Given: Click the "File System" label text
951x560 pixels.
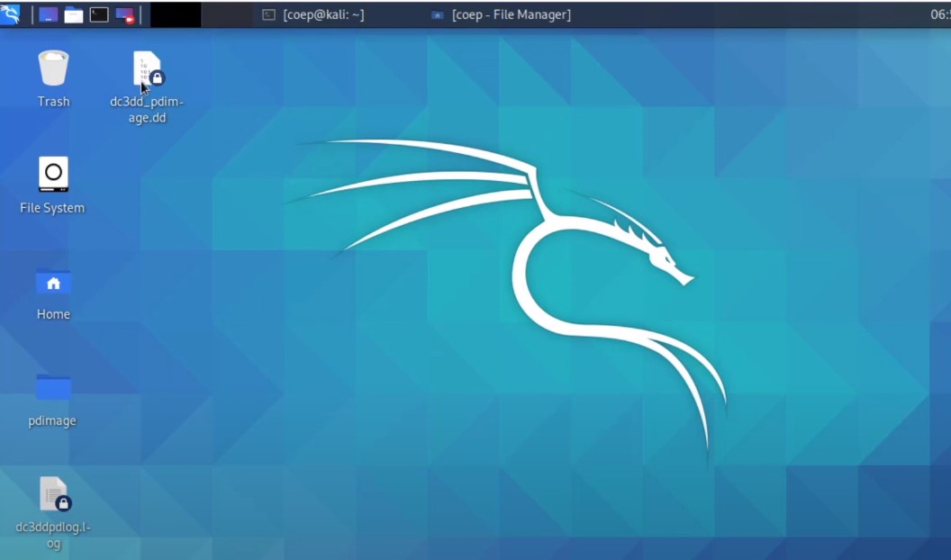Looking at the screenshot, I should point(52,208).
